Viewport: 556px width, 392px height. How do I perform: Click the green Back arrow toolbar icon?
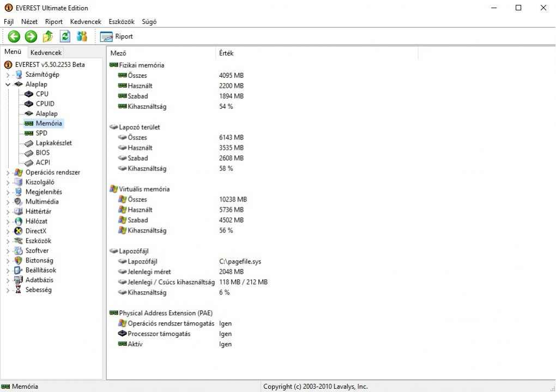[14, 36]
